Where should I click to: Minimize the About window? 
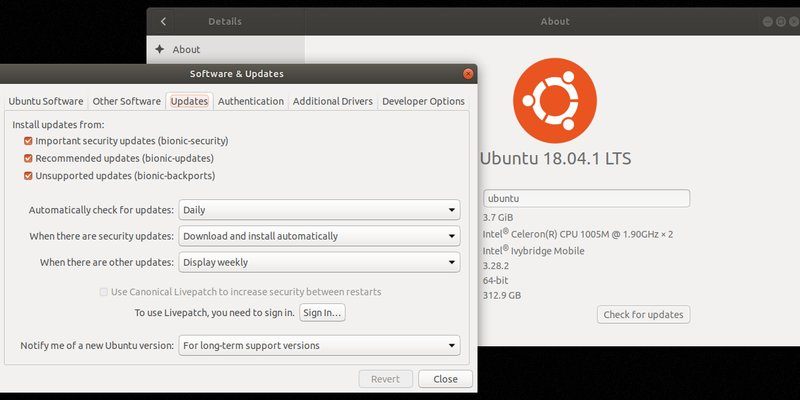tap(767, 21)
